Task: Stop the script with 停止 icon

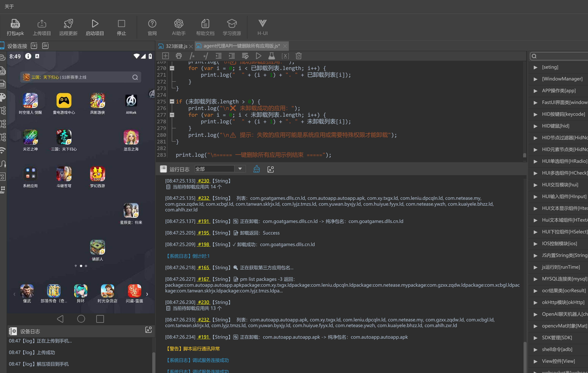Action: [121, 27]
